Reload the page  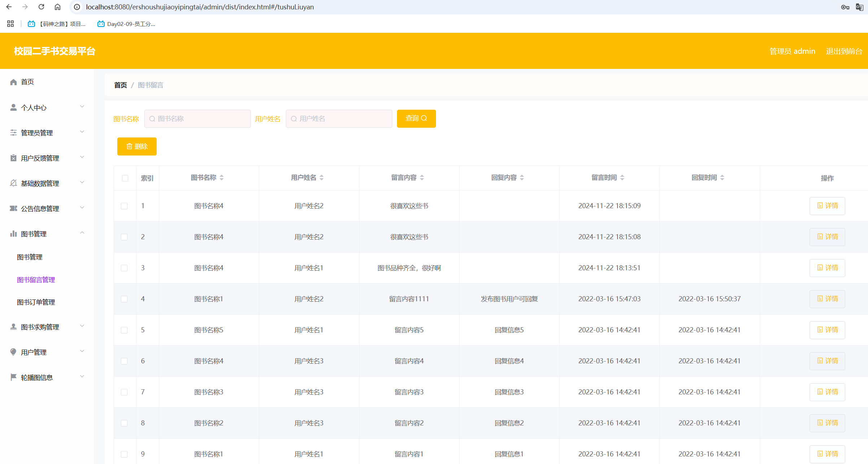pos(41,7)
